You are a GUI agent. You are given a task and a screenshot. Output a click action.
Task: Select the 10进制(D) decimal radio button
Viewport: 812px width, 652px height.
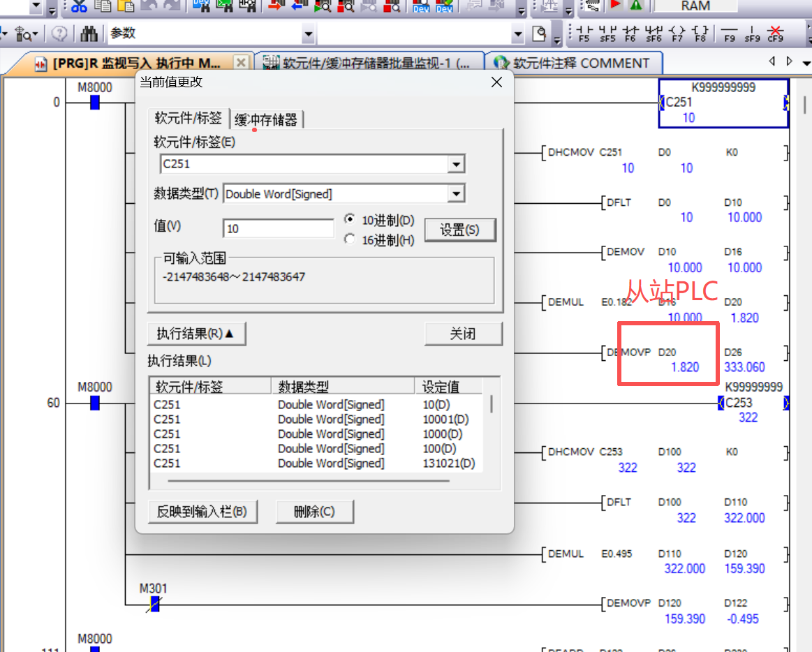[350, 220]
